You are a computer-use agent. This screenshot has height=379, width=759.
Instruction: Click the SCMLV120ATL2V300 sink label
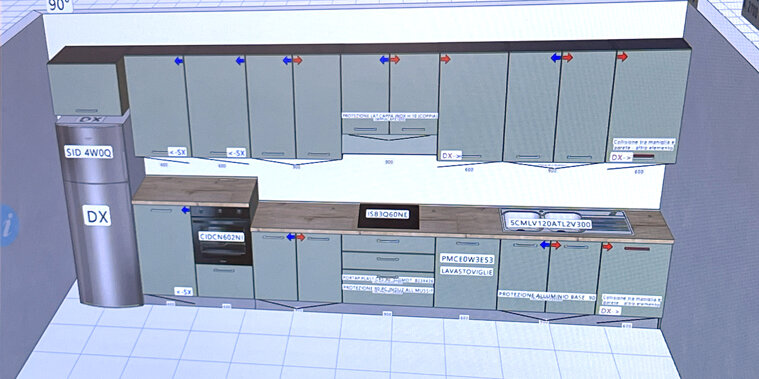pos(549,224)
